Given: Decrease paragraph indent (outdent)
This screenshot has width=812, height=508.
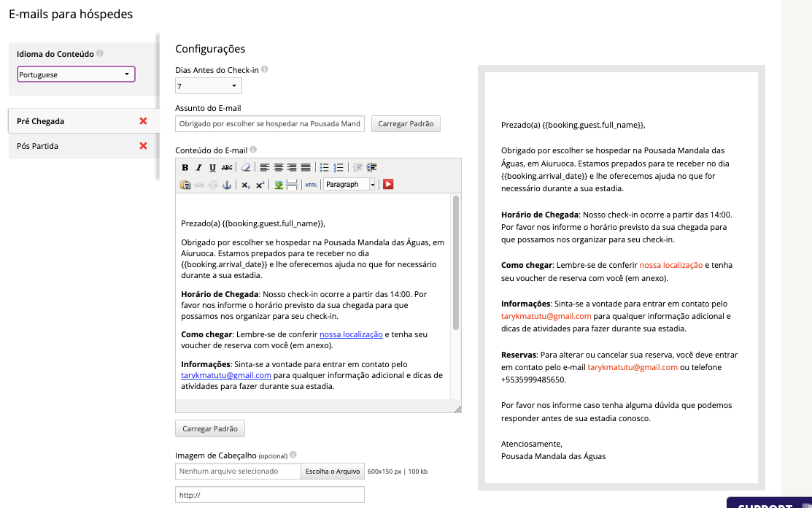Looking at the screenshot, I should pyautogui.click(x=357, y=167).
